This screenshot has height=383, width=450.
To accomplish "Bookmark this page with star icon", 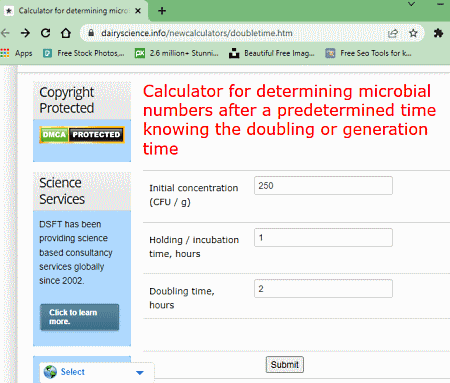I will pos(413,33).
